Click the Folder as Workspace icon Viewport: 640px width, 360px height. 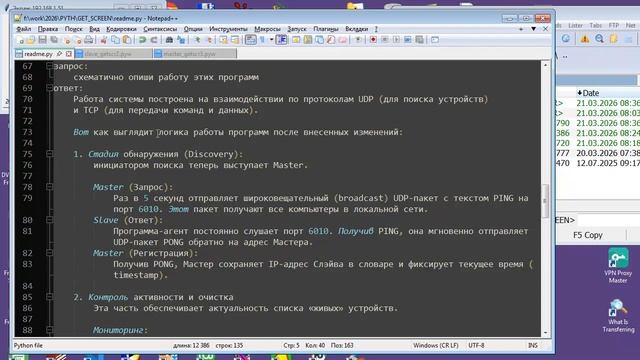coord(342,40)
